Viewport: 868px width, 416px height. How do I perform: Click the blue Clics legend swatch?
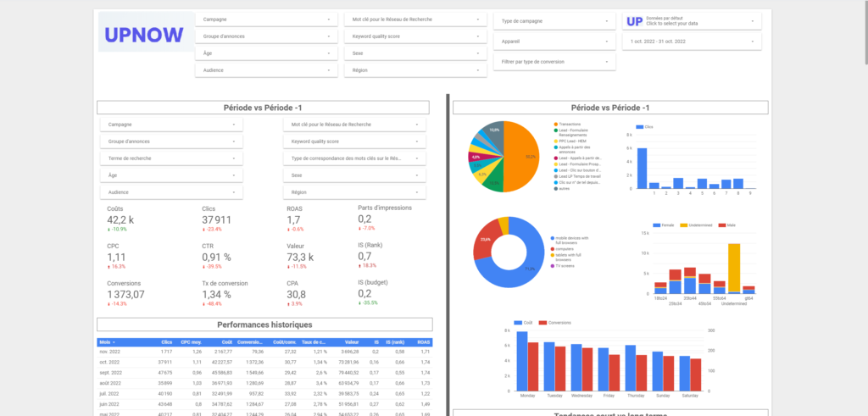[640, 127]
